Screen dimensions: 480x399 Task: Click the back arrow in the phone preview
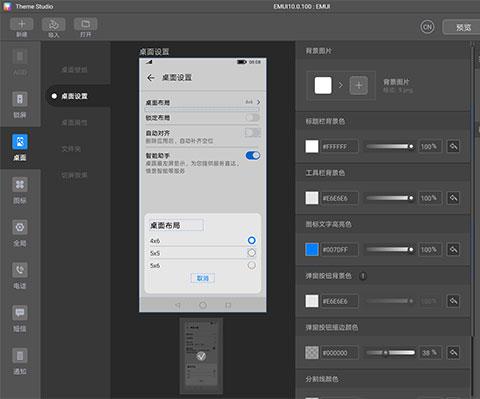pos(151,78)
